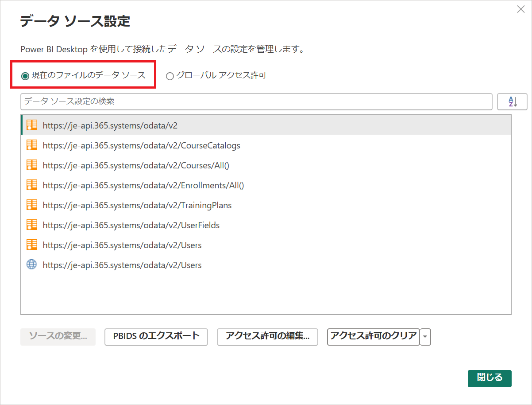Select the odata/v2/TrainingPlans entry
532x405 pixels.
[x=266, y=205]
